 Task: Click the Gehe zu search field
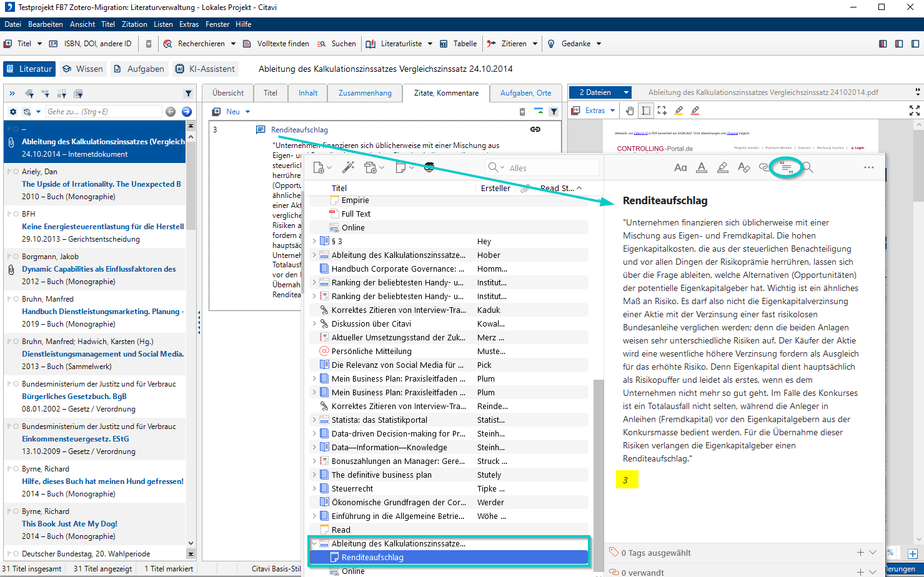(x=104, y=112)
